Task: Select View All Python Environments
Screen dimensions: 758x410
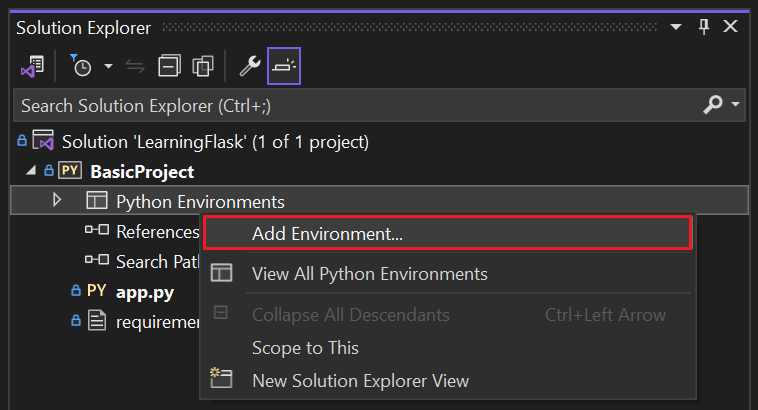Action: (369, 273)
